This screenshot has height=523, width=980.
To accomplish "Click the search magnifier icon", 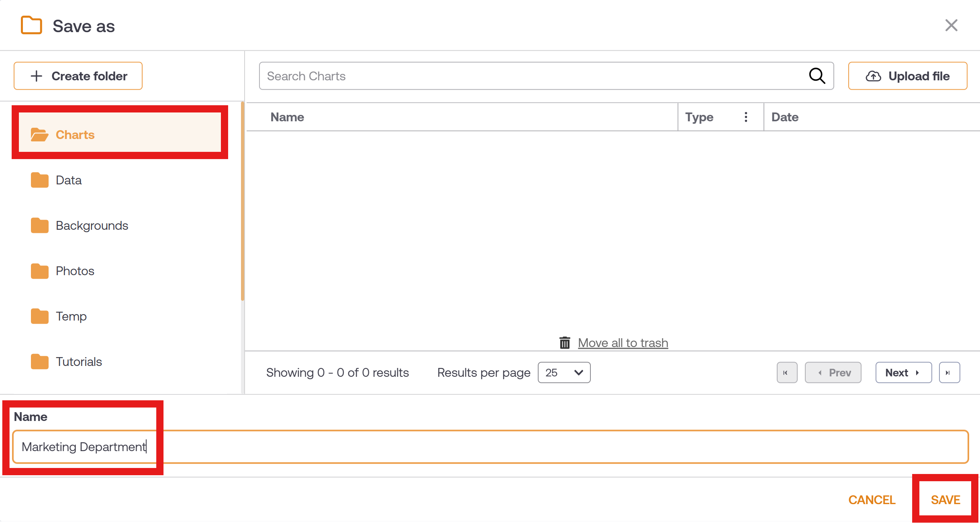I will [x=817, y=76].
